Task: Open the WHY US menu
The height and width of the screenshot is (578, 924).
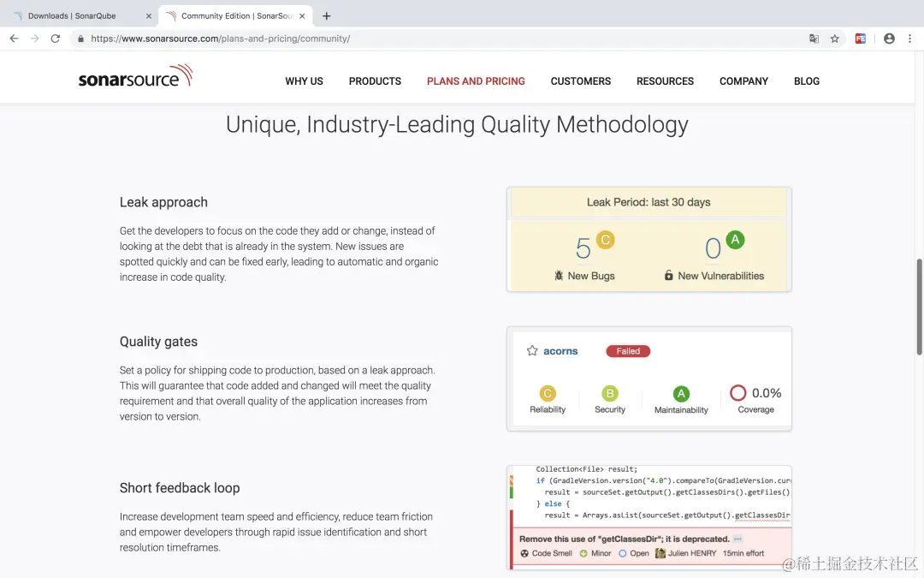Action: point(304,81)
